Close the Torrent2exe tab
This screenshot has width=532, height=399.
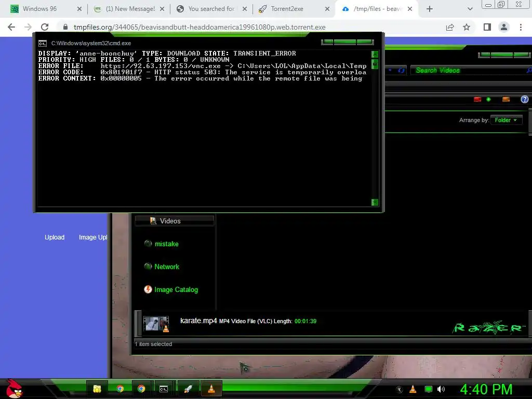click(327, 9)
